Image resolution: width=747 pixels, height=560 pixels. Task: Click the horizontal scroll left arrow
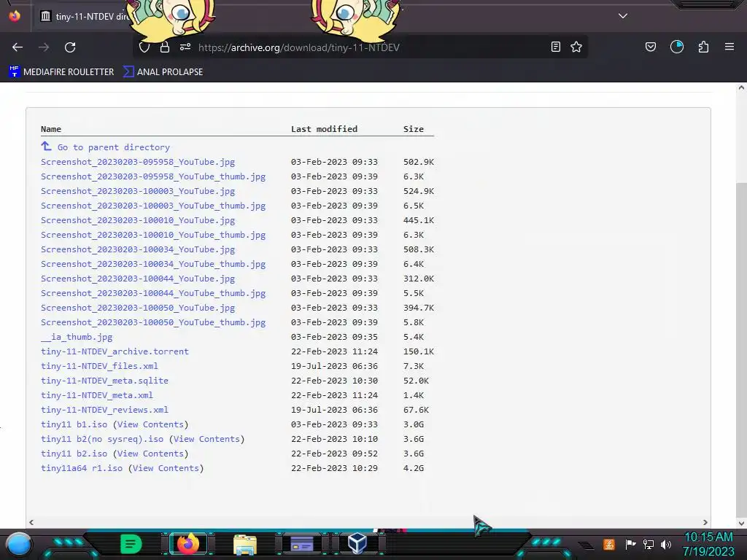coord(31,522)
